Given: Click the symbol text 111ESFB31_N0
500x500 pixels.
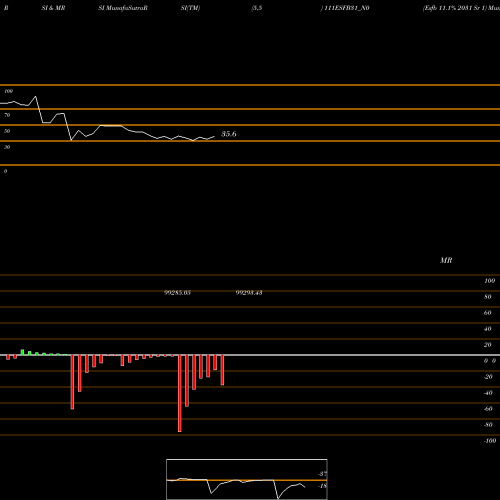Looking at the screenshot, I should [x=347, y=8].
